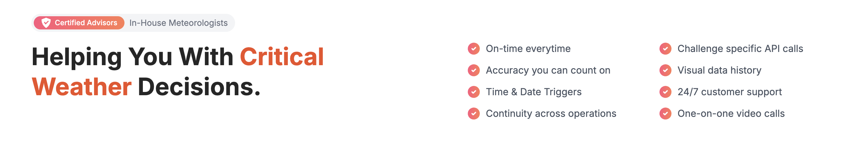The width and height of the screenshot is (868, 161).
Task: Click the checkmark icon beside One-on-one video calls
Action: tap(665, 114)
